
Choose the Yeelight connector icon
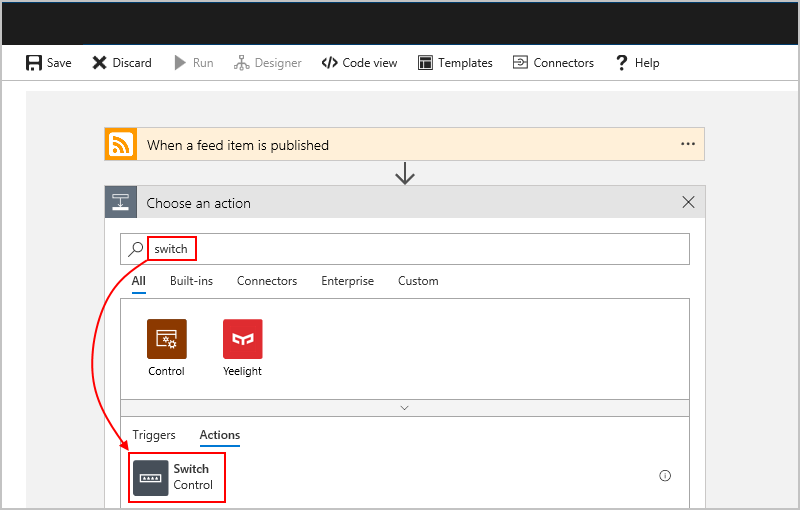coord(242,339)
